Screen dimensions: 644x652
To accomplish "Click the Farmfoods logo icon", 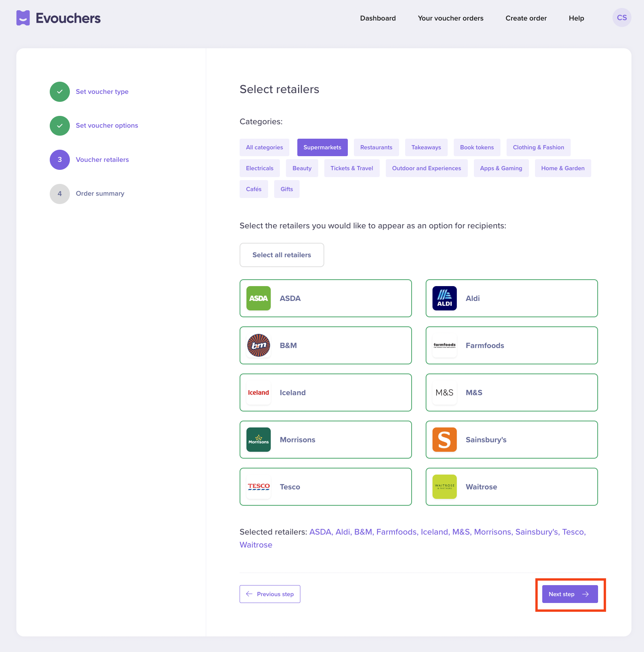I will (x=445, y=345).
